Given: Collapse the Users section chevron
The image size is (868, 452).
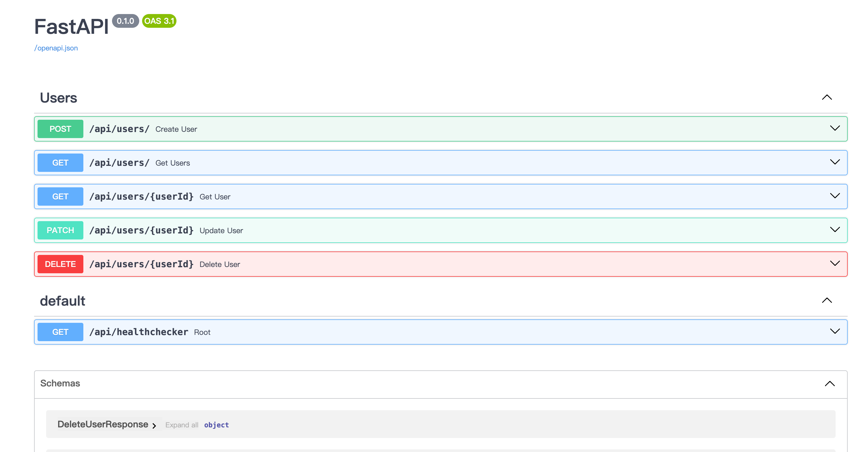Looking at the screenshot, I should tap(827, 97).
